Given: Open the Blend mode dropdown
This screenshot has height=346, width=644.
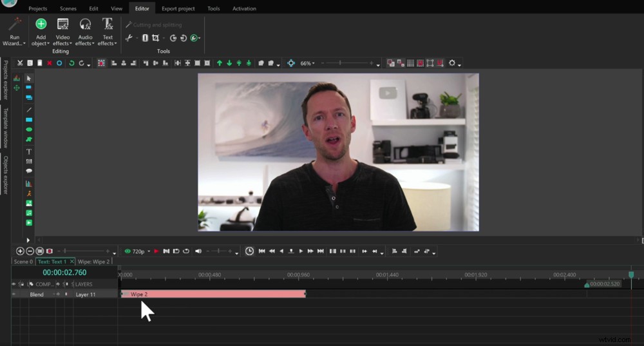Looking at the screenshot, I should pos(41,294).
